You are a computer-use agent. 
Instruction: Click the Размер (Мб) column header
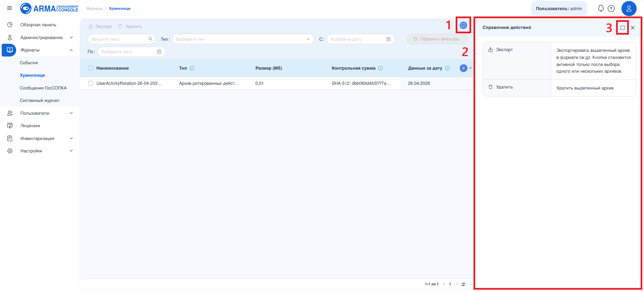coord(269,68)
